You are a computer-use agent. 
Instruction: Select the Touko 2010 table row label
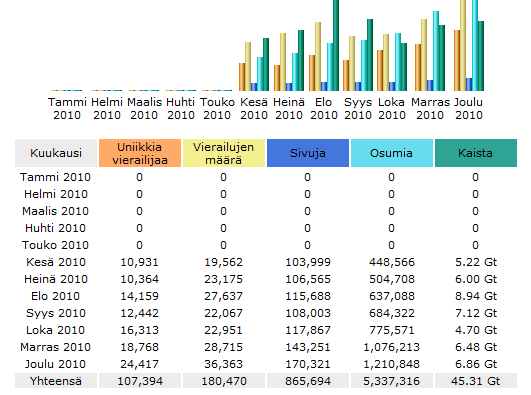56,245
